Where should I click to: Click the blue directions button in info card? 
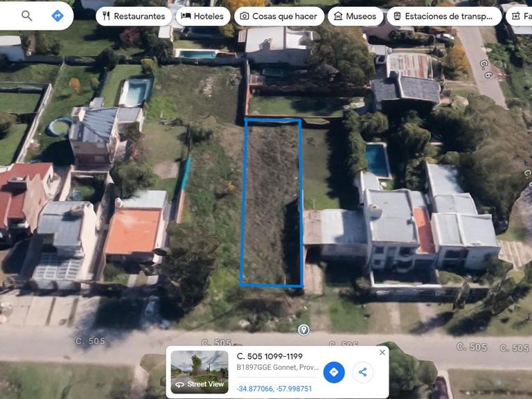pos(334,372)
